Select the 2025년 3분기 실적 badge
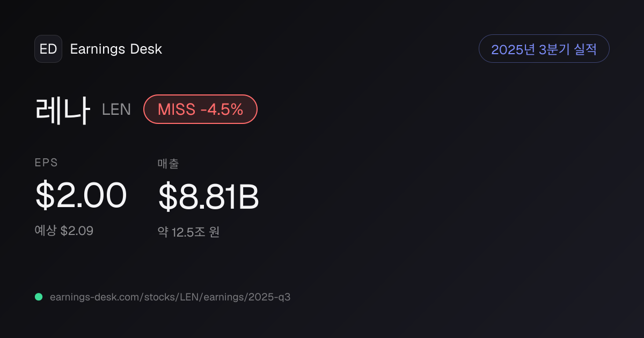The height and width of the screenshot is (338, 644). click(544, 49)
